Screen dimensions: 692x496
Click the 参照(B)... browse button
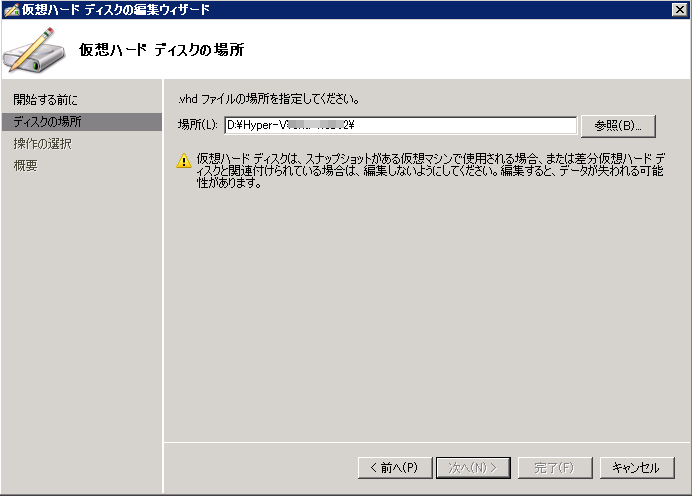click(x=618, y=126)
